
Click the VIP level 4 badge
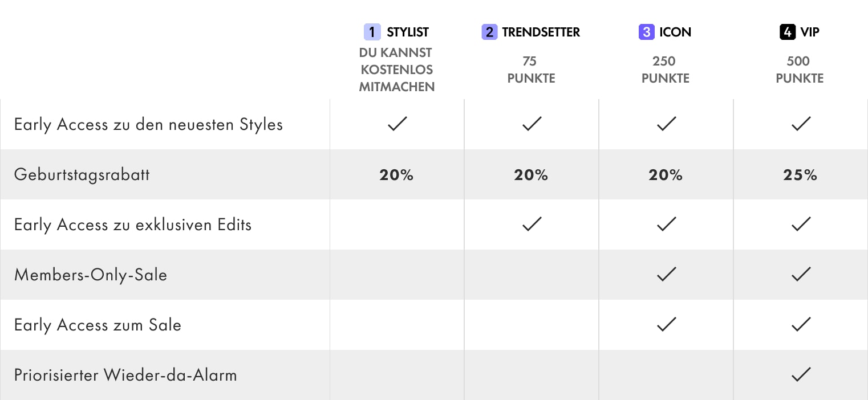click(x=787, y=32)
